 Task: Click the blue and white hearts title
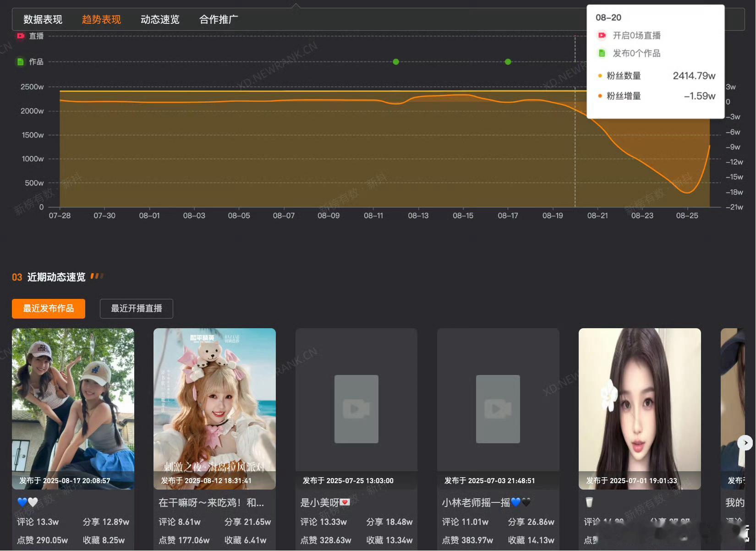27,502
